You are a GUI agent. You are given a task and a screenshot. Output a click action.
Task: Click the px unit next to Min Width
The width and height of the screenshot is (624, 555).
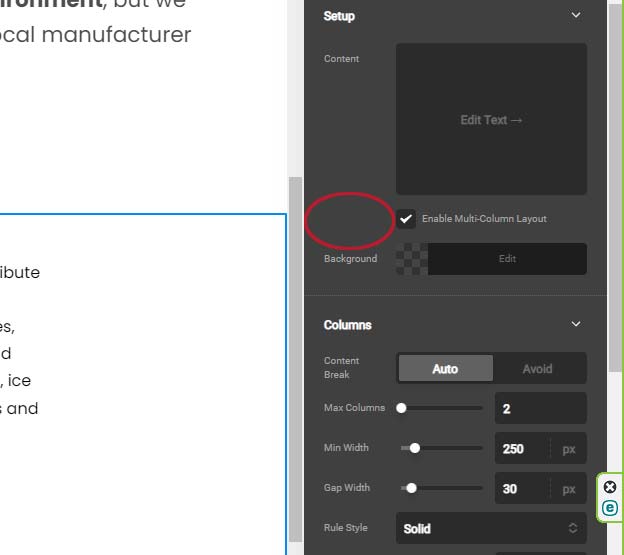tap(569, 449)
